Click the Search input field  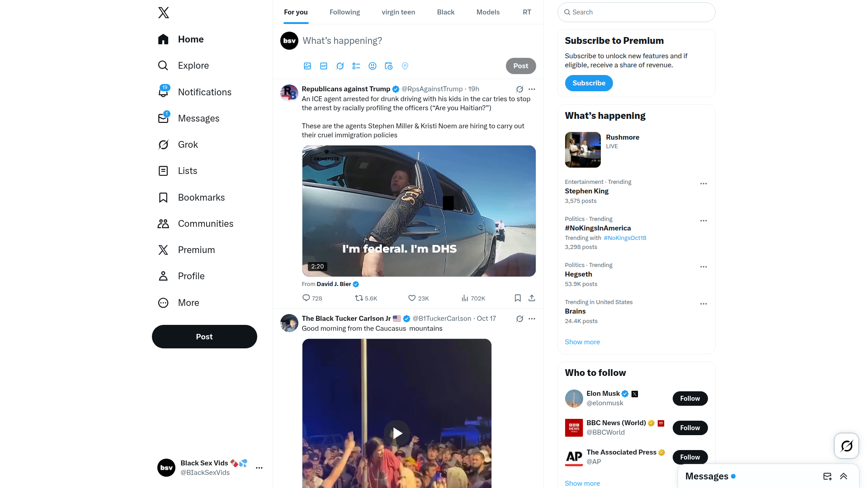pyautogui.click(x=637, y=12)
